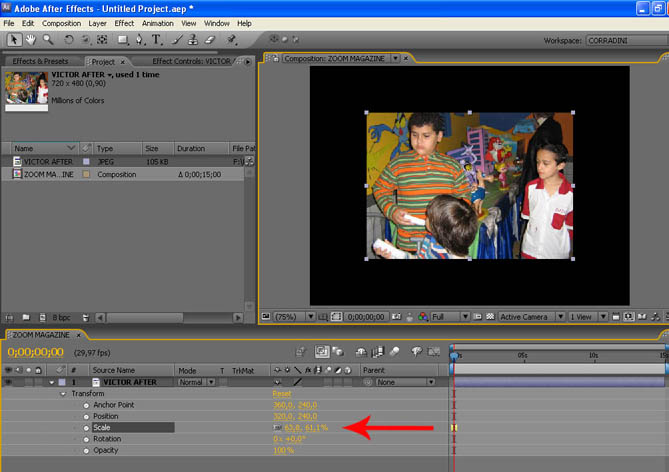The width and height of the screenshot is (669, 472).
Task: Select ZOOM MAGAZINE composition in Project panel
Action: 48,174
